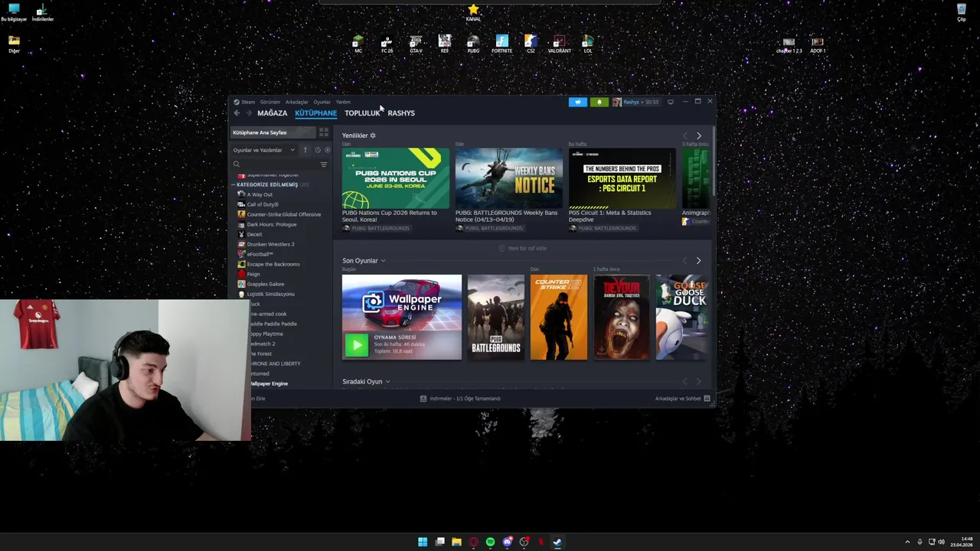Viewport: 980px width, 551px height.
Task: Add a shelf with Yeni bir raf ekle
Action: click(523, 249)
